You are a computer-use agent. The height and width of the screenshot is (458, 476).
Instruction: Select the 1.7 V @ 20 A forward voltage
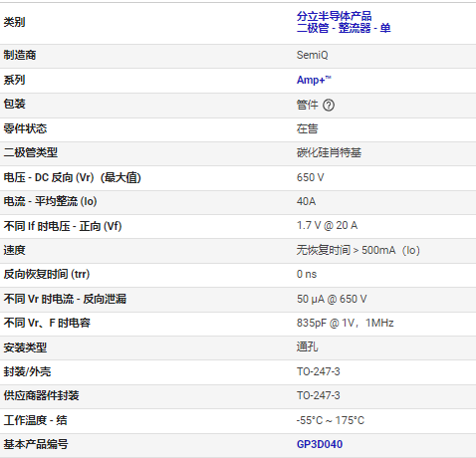[327, 226]
